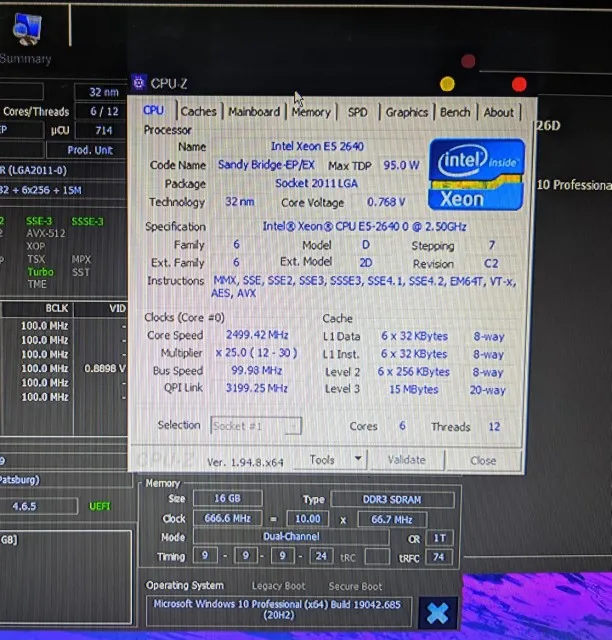The height and width of the screenshot is (640, 612).
Task: Click the 0.768 V core voltage value
Action: point(386,202)
